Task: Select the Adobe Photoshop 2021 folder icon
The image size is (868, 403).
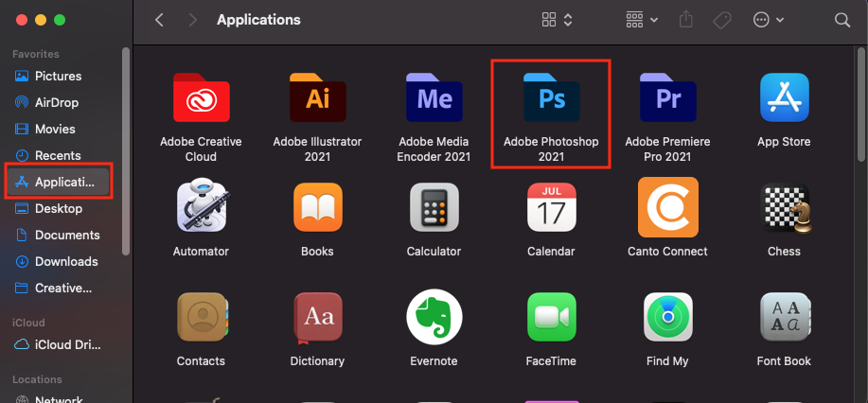Action: tap(551, 97)
